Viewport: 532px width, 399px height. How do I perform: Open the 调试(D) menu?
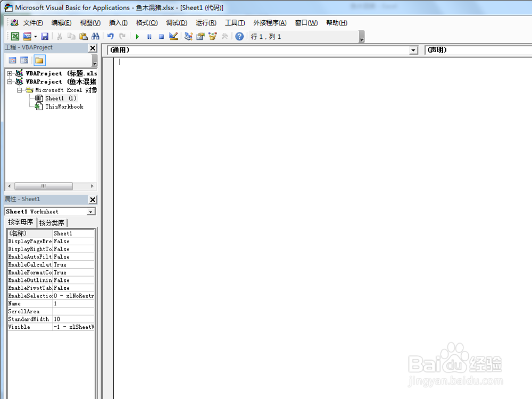coord(177,23)
